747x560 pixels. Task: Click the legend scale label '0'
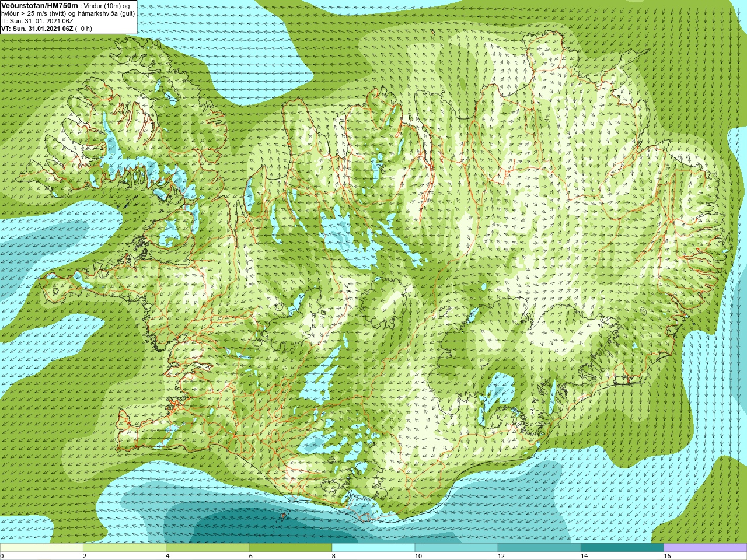click(2, 556)
